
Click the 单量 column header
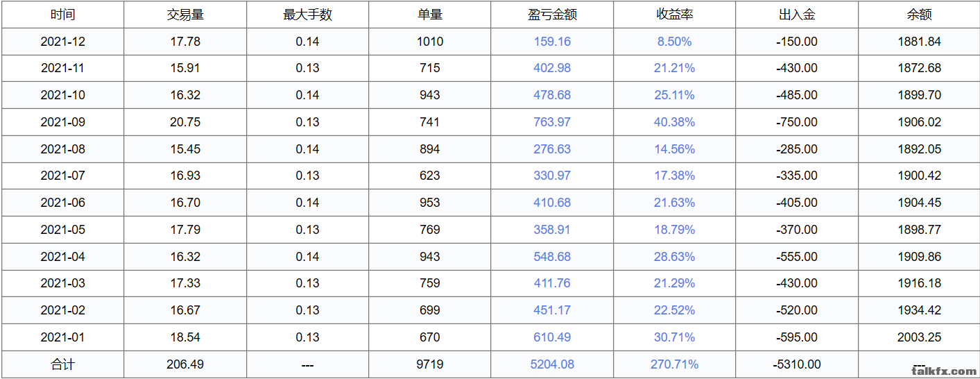point(430,15)
